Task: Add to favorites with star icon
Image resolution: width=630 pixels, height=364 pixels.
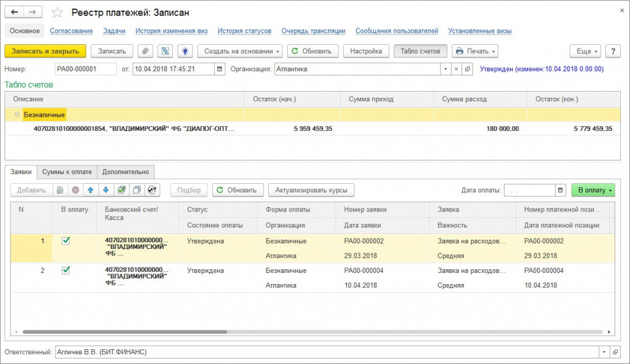Action: [x=57, y=12]
